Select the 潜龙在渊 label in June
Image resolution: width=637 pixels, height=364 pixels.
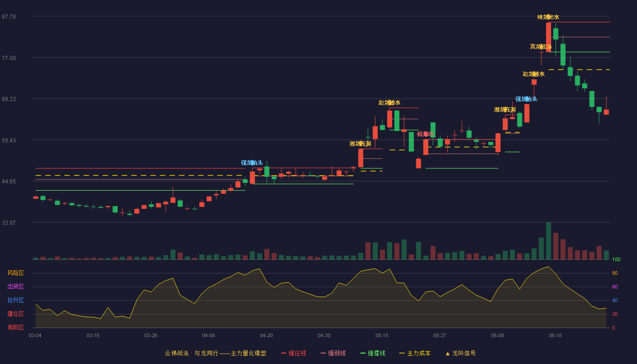tap(505, 110)
